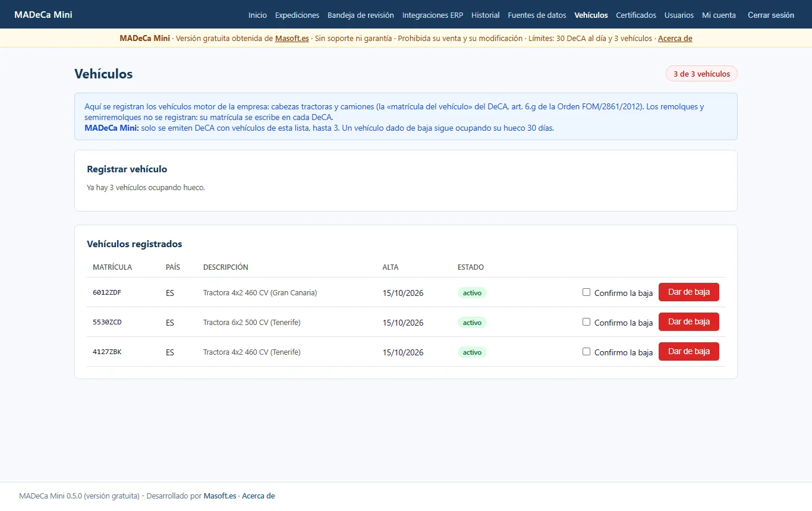Image resolution: width=812 pixels, height=511 pixels.
Task: Open the Expediciones section
Action: (x=297, y=15)
